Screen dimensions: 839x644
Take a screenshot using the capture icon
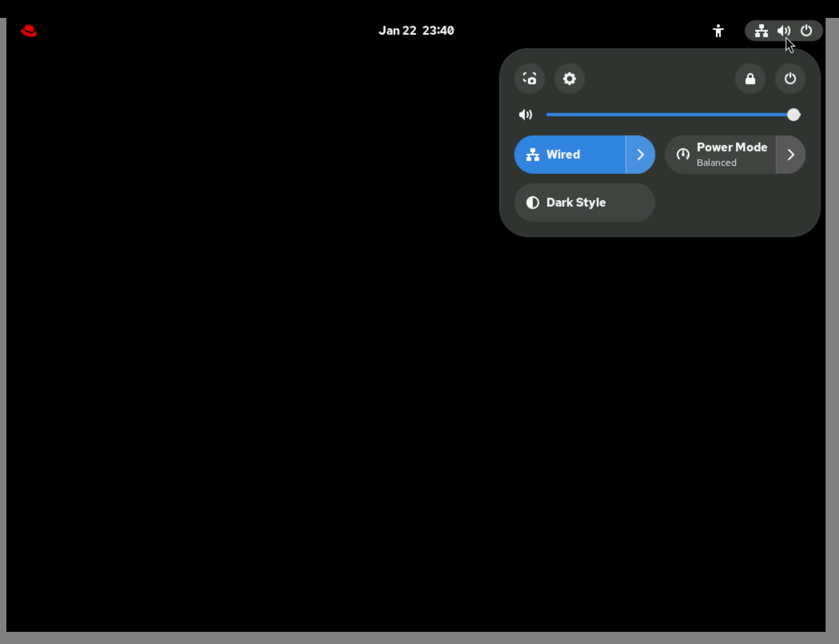(529, 79)
